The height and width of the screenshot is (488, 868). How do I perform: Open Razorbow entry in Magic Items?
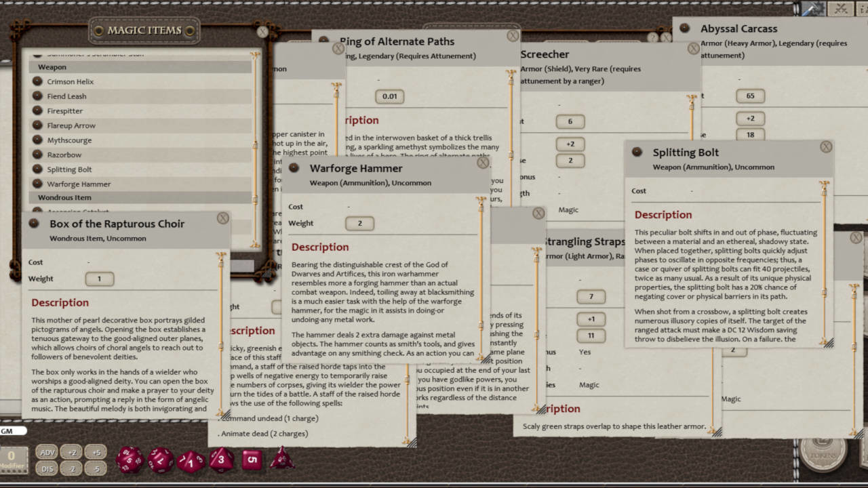tap(64, 155)
